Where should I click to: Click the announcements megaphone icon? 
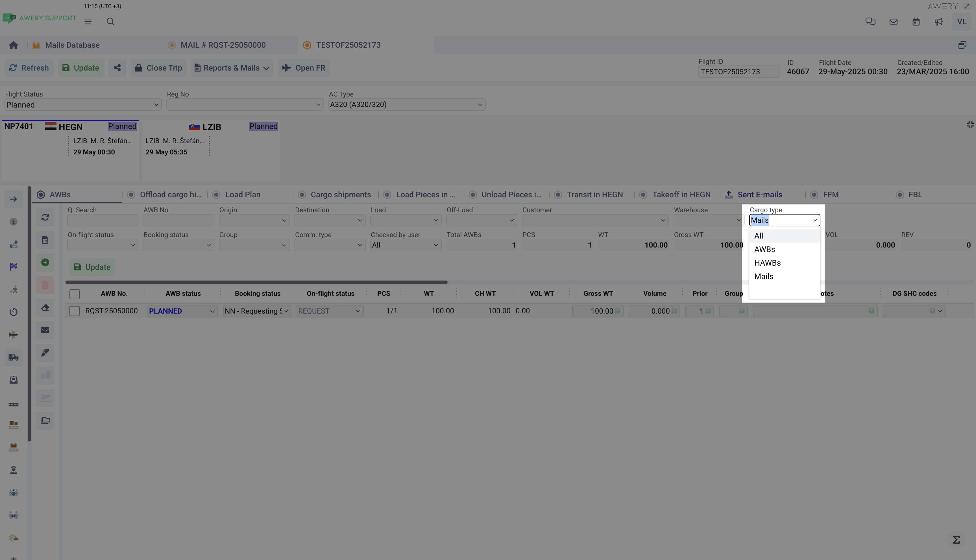point(939,22)
